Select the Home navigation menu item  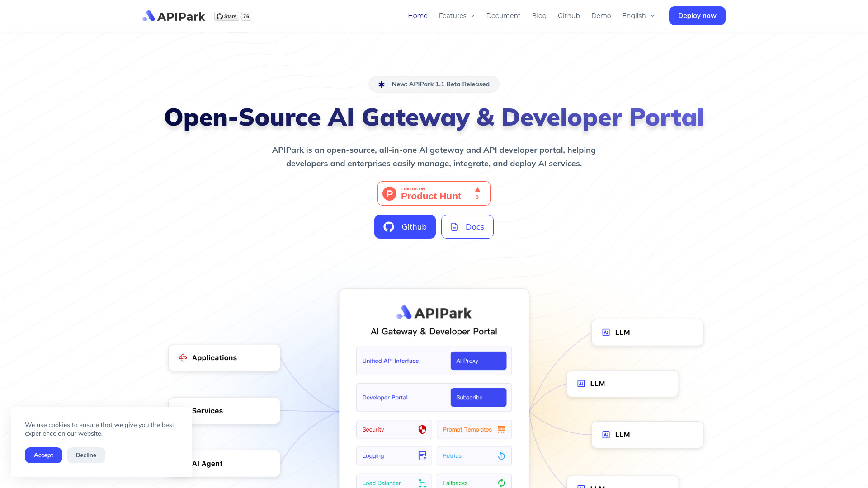[x=418, y=15]
